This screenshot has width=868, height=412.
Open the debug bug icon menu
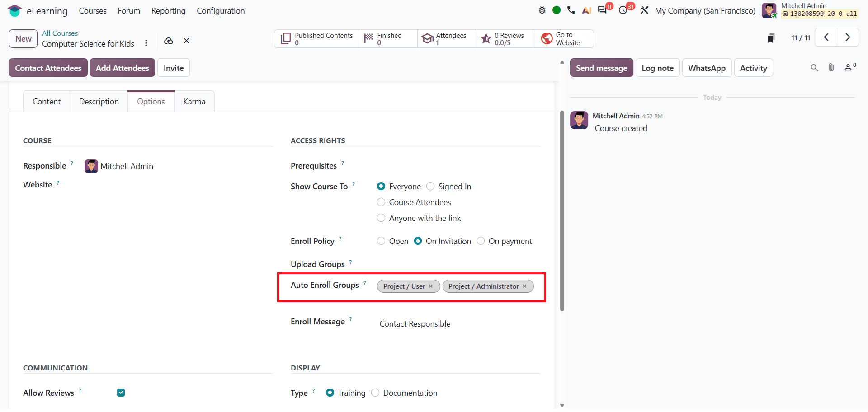[x=542, y=10]
